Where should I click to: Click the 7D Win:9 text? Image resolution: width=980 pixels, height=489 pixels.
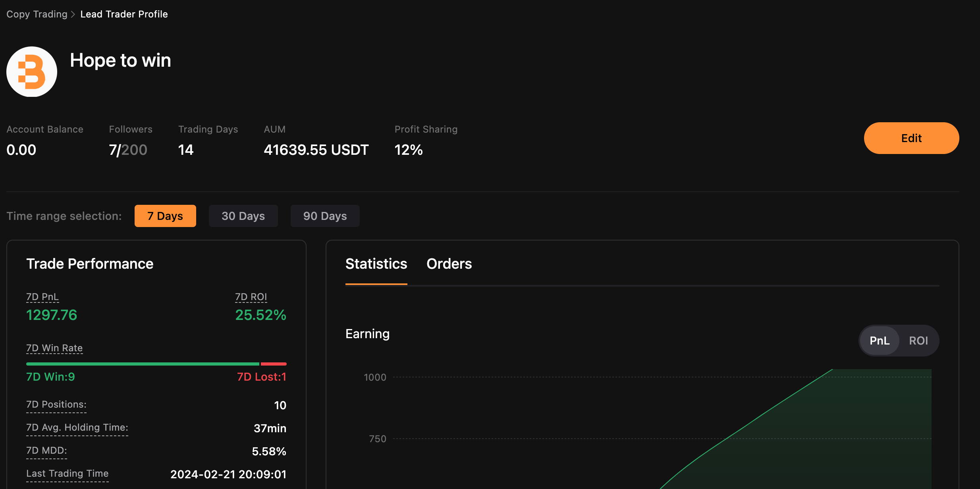coord(50,377)
